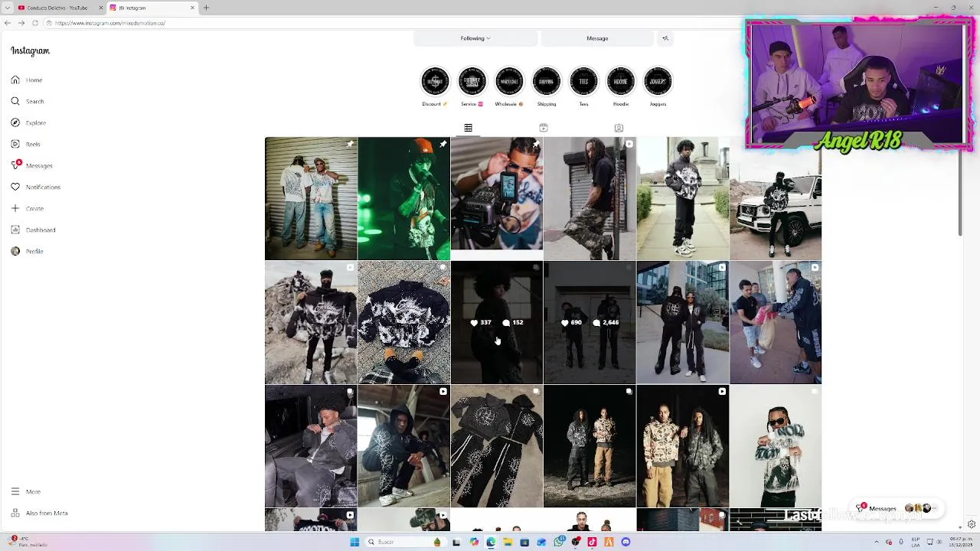Open the Notifications heart icon
Screen dimensions: 980x551
tap(15, 187)
